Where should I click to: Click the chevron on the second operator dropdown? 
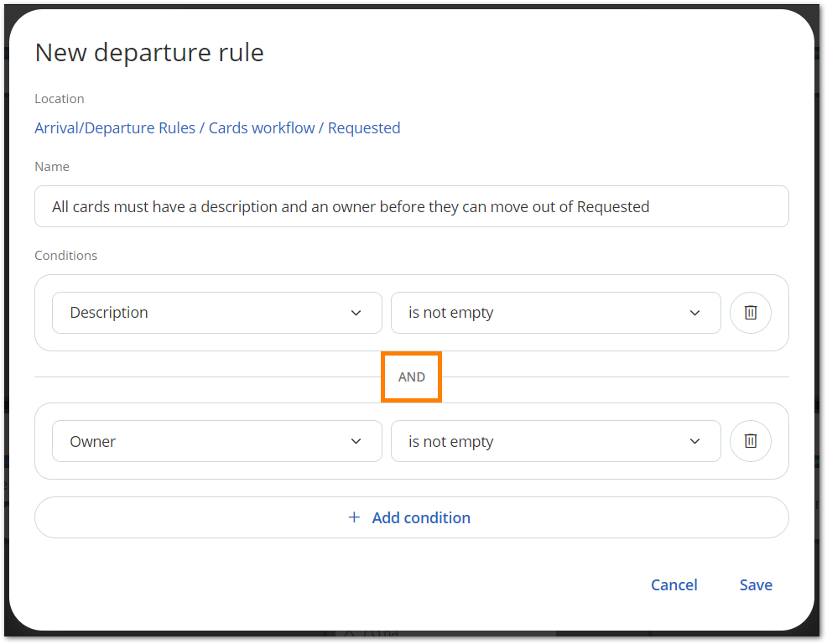[x=694, y=441]
